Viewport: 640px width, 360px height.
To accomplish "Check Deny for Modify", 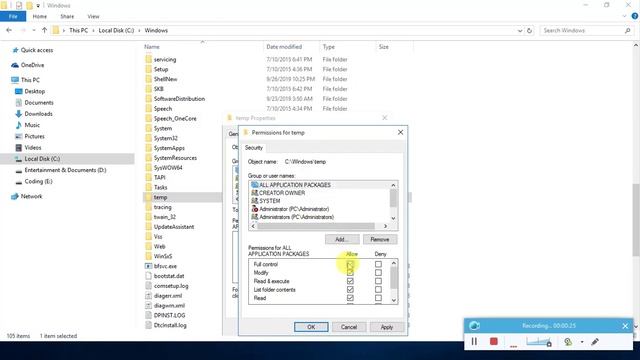I will [378, 273].
